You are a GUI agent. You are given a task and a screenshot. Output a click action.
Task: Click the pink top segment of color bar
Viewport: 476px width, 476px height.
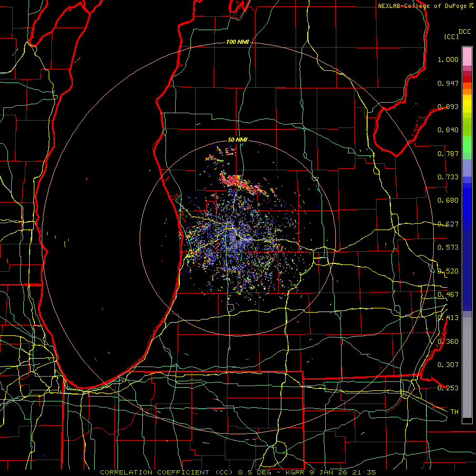pyautogui.click(x=467, y=57)
